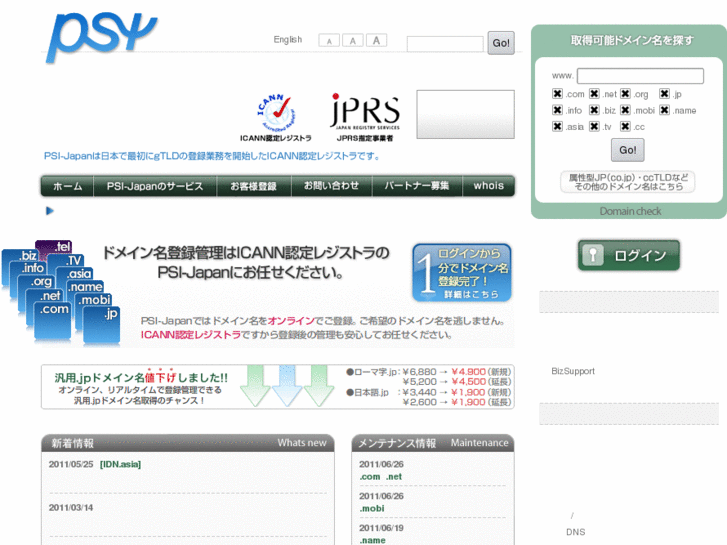Open the [IDN.asia] news link
727x545 pixels.
coord(121,464)
